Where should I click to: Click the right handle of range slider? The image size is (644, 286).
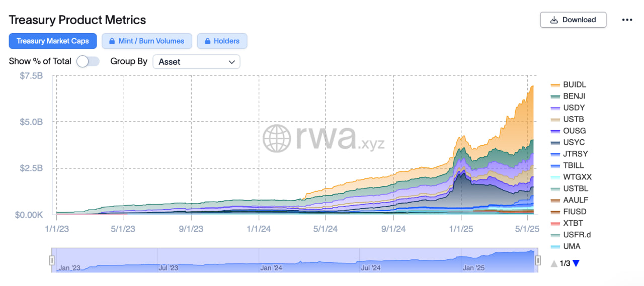point(538,260)
